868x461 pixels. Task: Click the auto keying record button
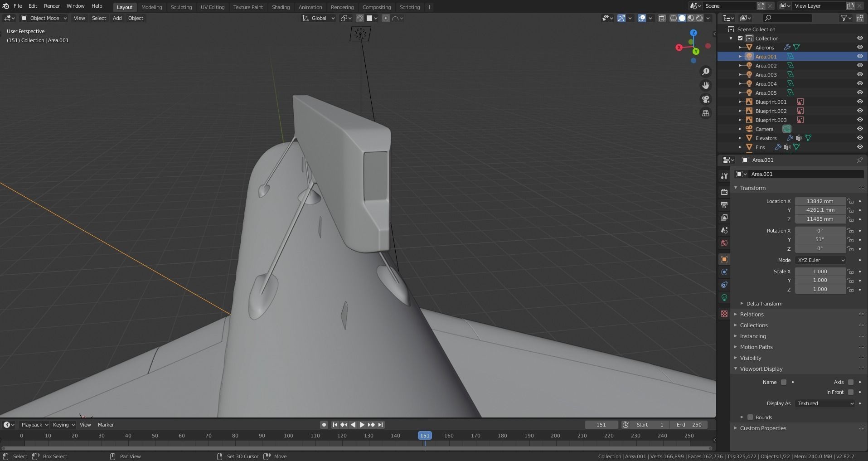[x=324, y=425]
